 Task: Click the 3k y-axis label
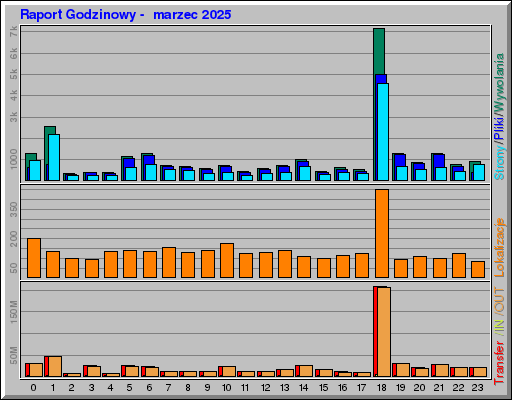(x=13, y=117)
